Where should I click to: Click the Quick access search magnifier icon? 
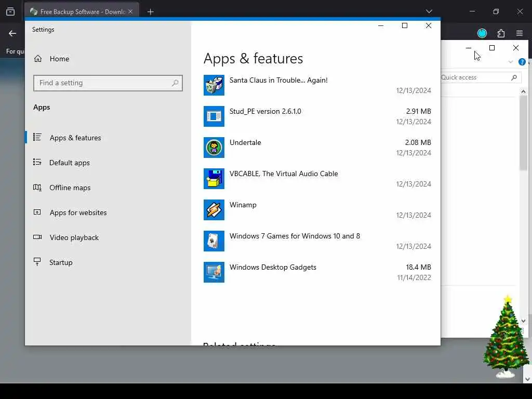(514, 78)
